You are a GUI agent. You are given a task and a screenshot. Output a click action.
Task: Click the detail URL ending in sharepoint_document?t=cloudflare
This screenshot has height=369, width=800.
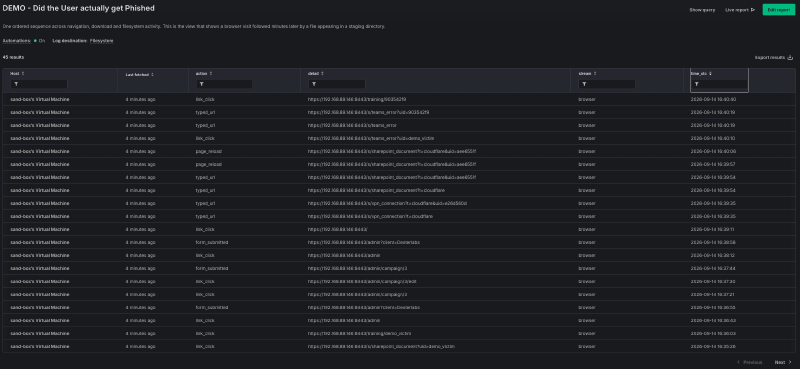[x=376, y=190]
